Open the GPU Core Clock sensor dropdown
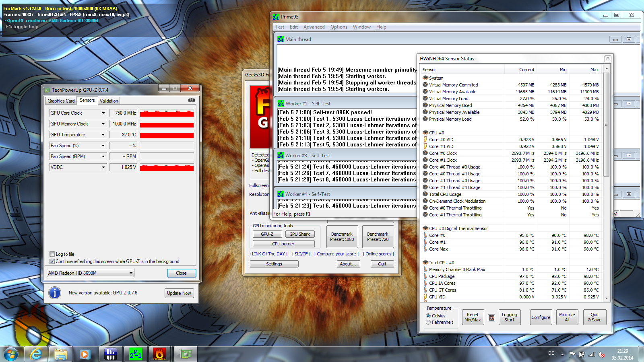 tap(103, 113)
